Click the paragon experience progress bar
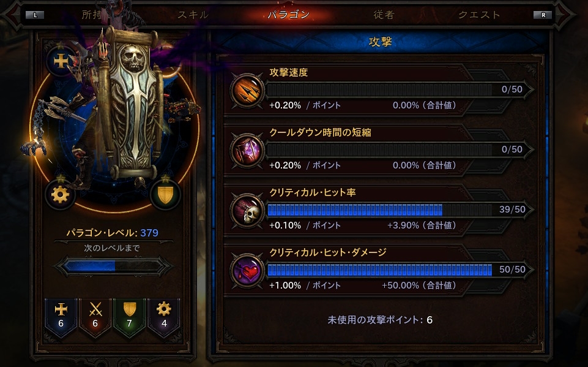 [x=114, y=267]
